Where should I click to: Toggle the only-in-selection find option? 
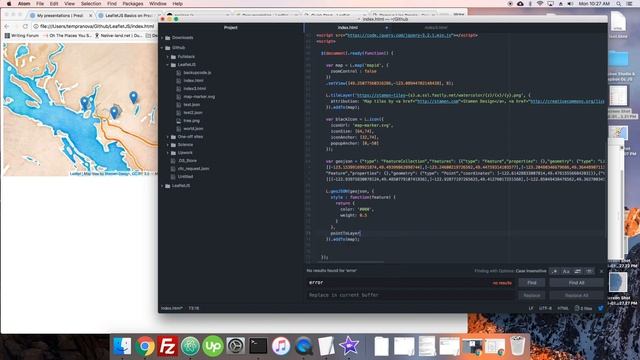578,271
